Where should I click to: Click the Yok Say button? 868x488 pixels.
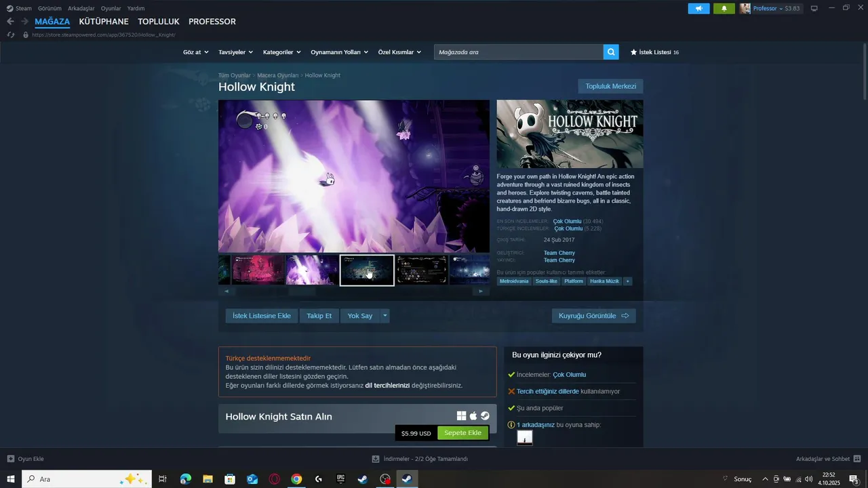[360, 316]
